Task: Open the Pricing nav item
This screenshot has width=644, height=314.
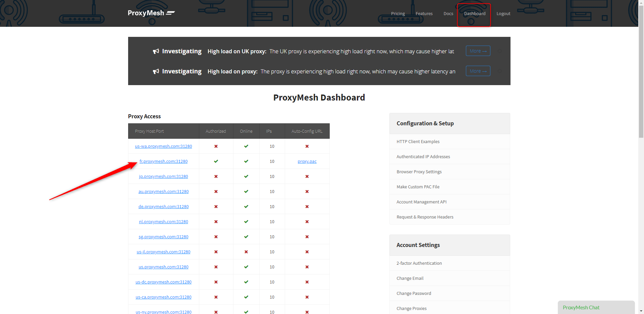Action: (x=398, y=14)
